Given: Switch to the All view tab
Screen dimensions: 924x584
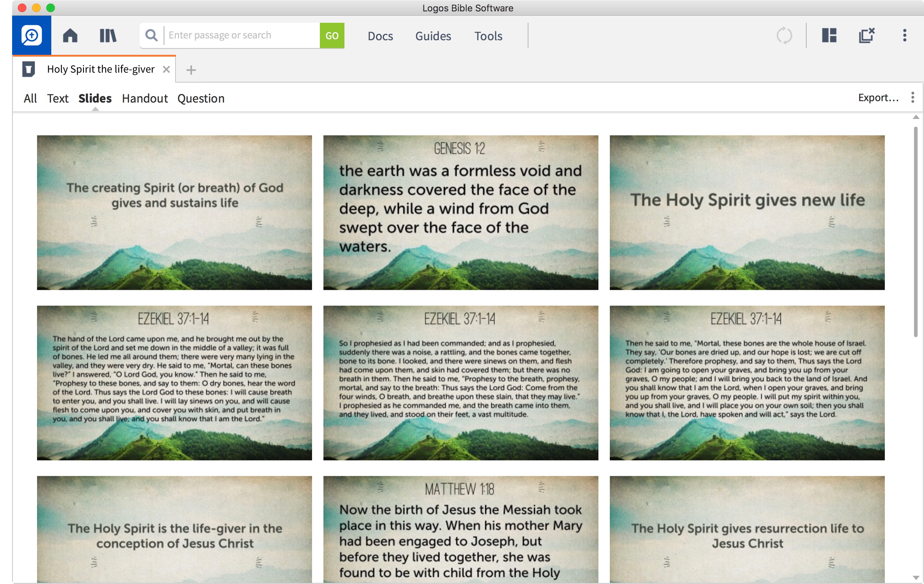Looking at the screenshot, I should pos(30,98).
